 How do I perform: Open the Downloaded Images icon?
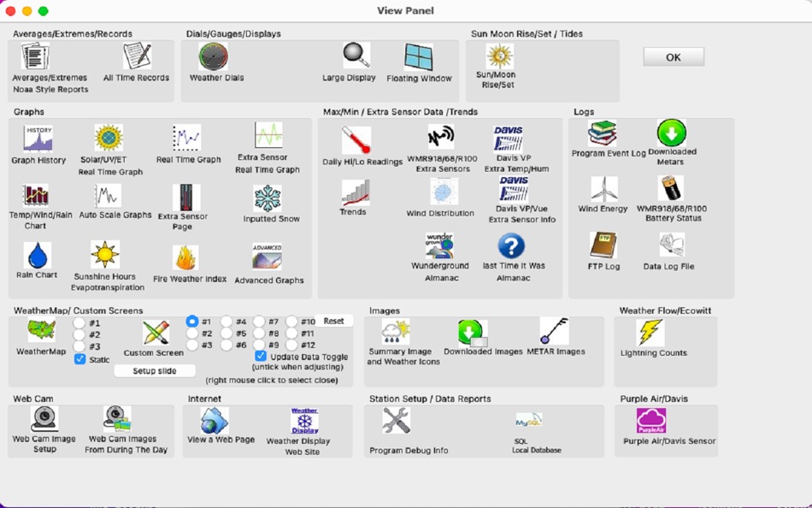pos(472,333)
